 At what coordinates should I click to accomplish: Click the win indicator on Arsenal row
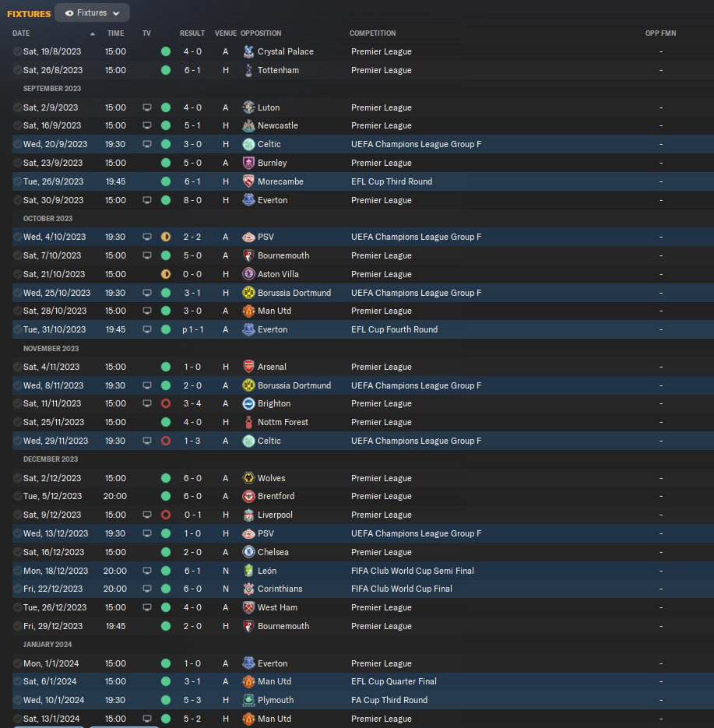tap(166, 367)
